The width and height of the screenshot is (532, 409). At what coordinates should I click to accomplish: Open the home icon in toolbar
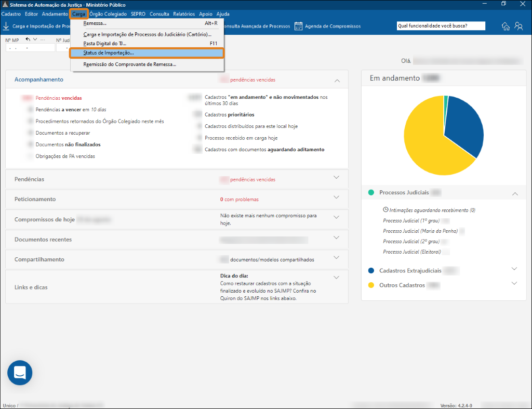pyautogui.click(x=506, y=27)
